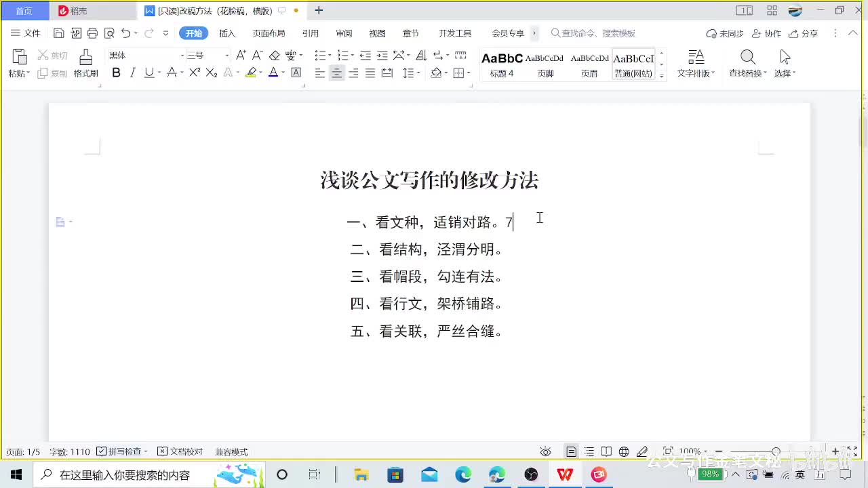The height and width of the screenshot is (488, 868).
Task: Open Print Preview from quick access toolbar
Action: coord(109,33)
